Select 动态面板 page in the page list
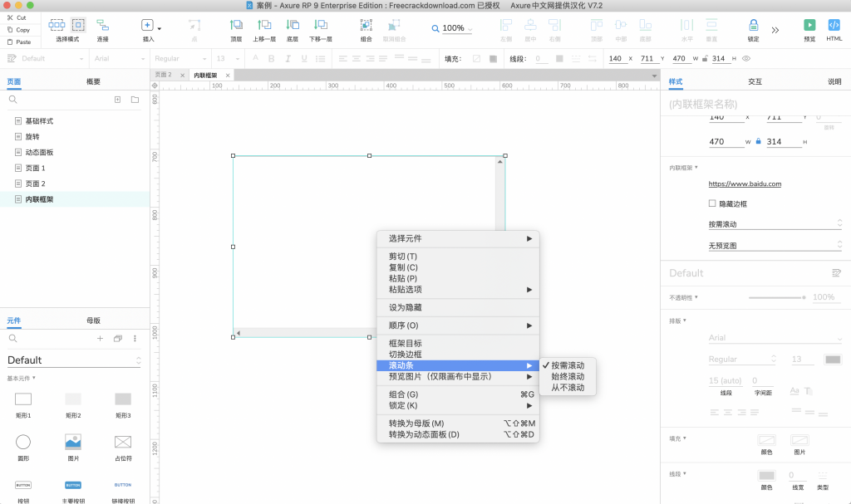The width and height of the screenshot is (851, 504). tap(39, 152)
